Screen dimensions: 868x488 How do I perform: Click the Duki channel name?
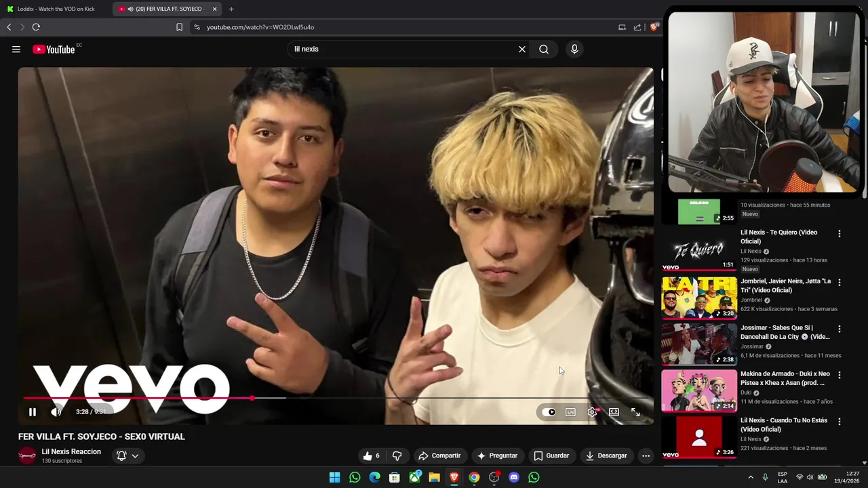tap(746, 393)
